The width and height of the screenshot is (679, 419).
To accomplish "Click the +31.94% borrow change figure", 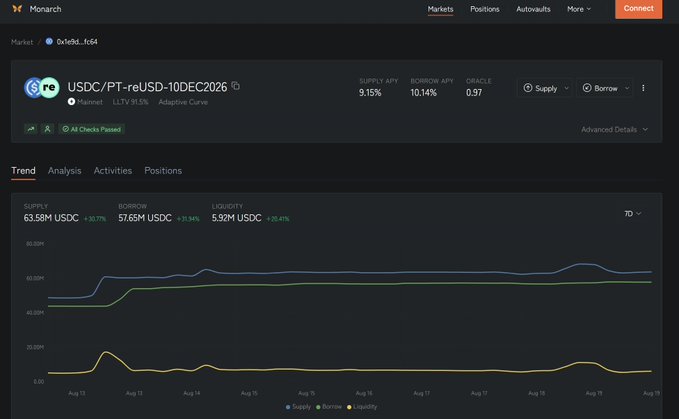I will [x=188, y=219].
